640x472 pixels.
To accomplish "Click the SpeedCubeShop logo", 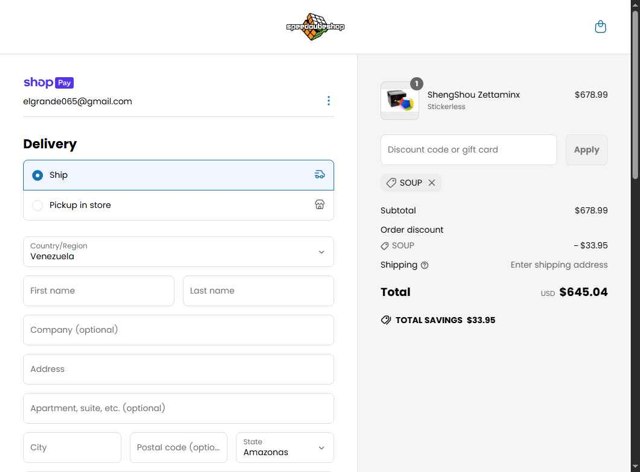I will tap(315, 27).
